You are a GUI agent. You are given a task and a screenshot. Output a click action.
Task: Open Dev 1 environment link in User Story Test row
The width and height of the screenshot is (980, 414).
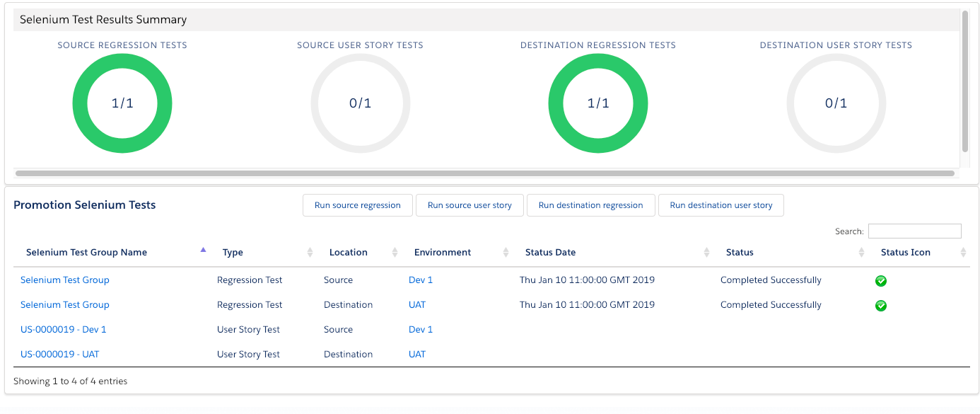[x=421, y=330]
